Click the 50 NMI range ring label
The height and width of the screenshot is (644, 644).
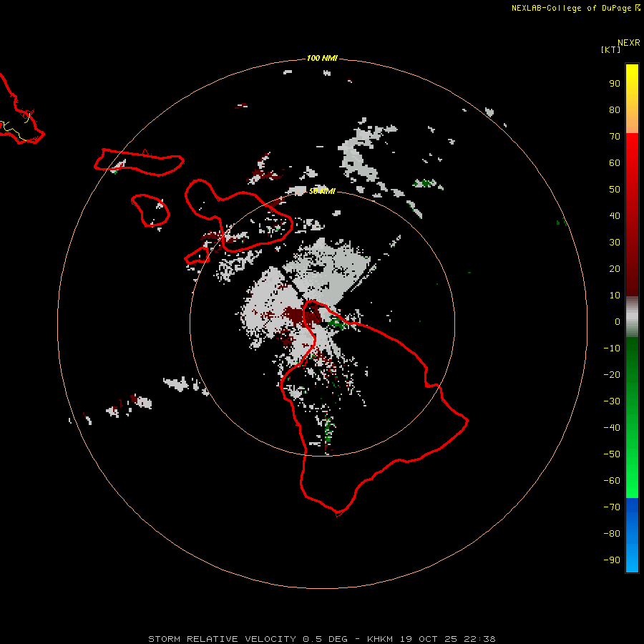322,191
